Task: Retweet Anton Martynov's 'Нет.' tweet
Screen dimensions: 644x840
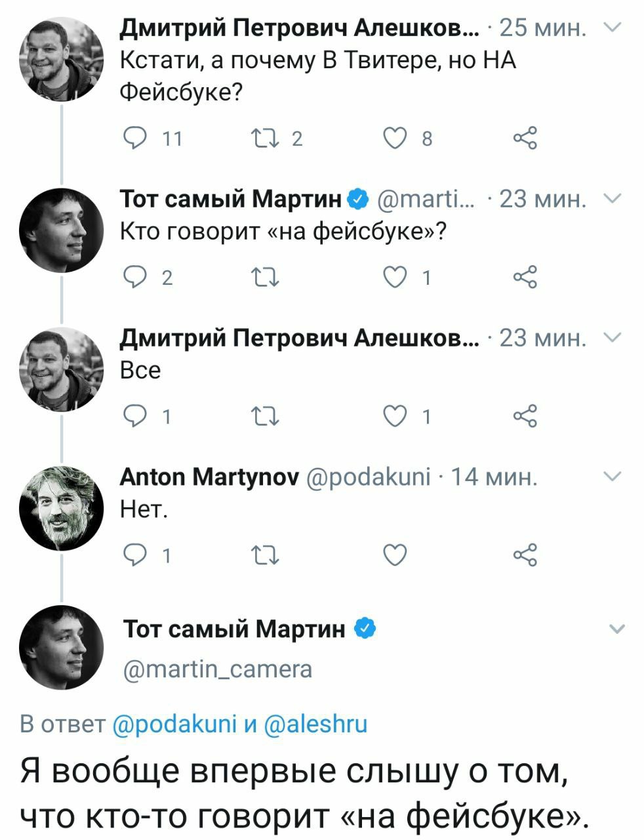Action: pos(266,556)
